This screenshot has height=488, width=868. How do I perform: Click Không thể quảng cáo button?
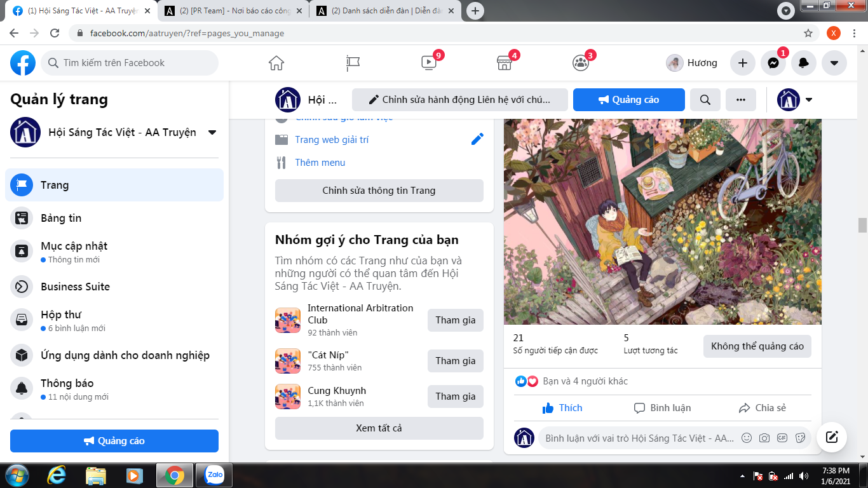coord(757,346)
